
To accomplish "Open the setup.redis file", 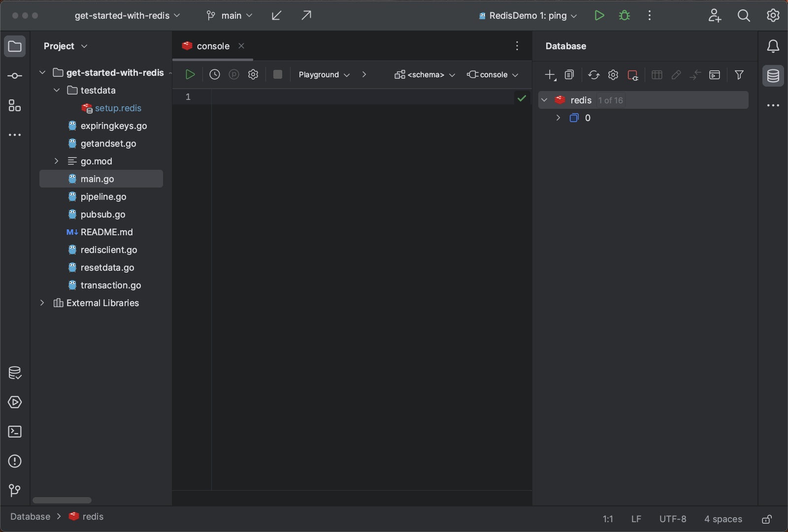I will pyautogui.click(x=118, y=108).
